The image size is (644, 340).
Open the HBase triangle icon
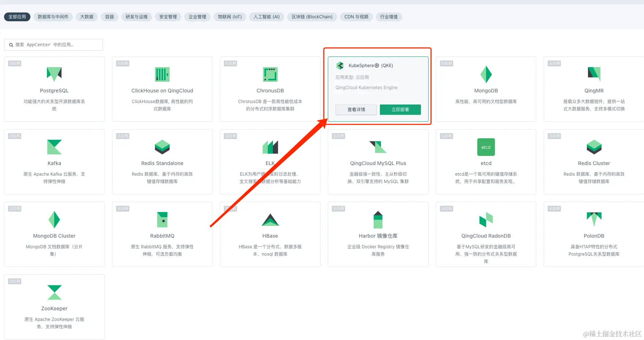tap(270, 220)
